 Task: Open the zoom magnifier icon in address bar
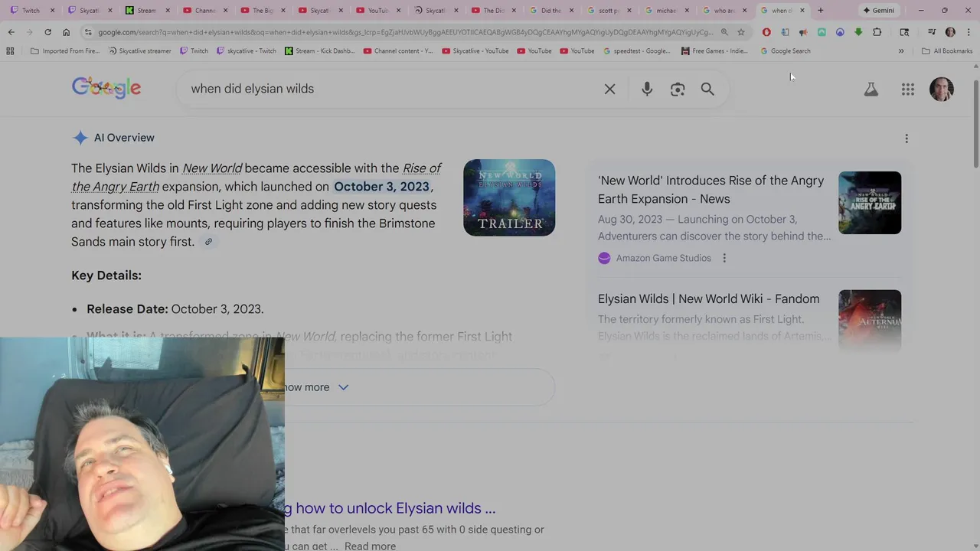click(724, 32)
